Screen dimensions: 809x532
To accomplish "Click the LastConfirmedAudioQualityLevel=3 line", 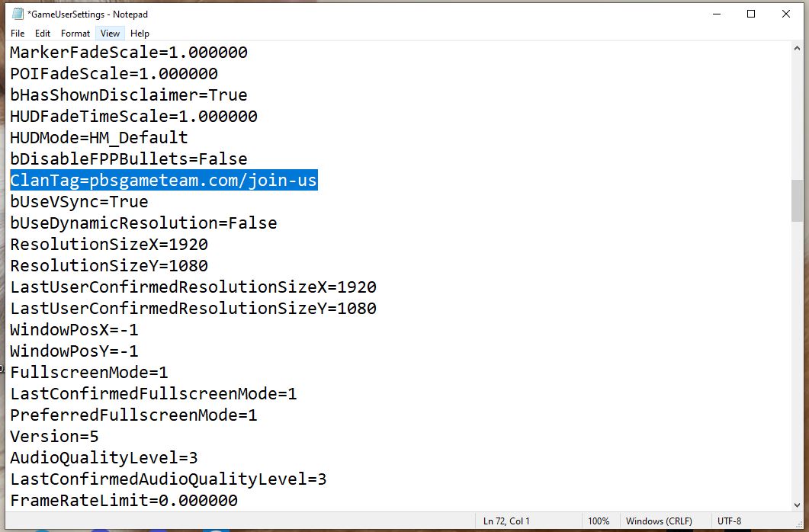I will [169, 479].
